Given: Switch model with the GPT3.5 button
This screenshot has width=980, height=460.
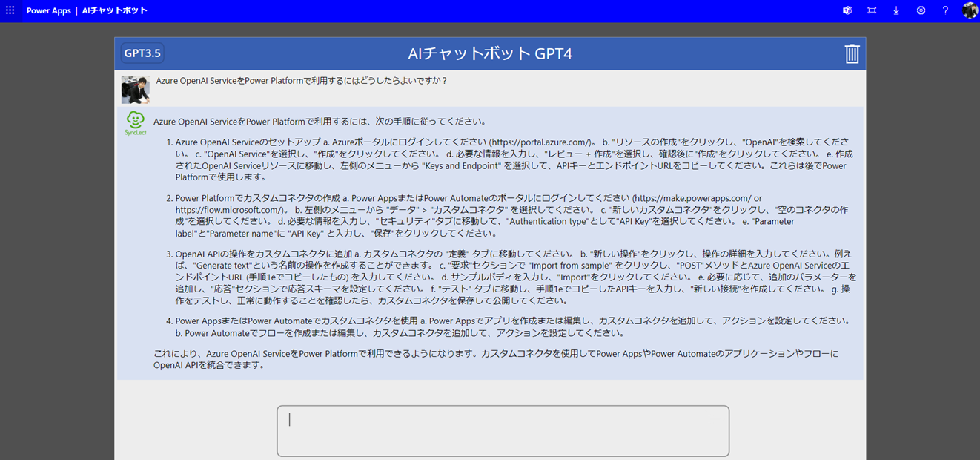Looking at the screenshot, I should (142, 53).
